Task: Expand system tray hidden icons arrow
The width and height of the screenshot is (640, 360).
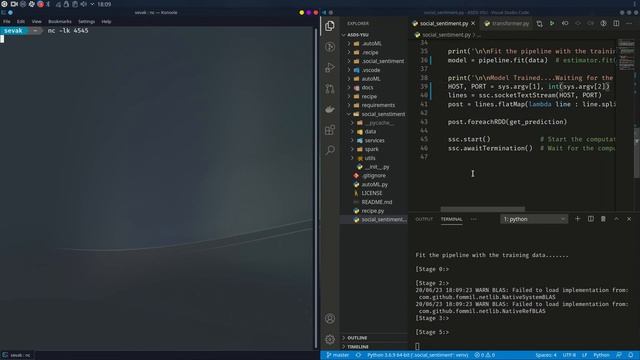Action: point(92,4)
